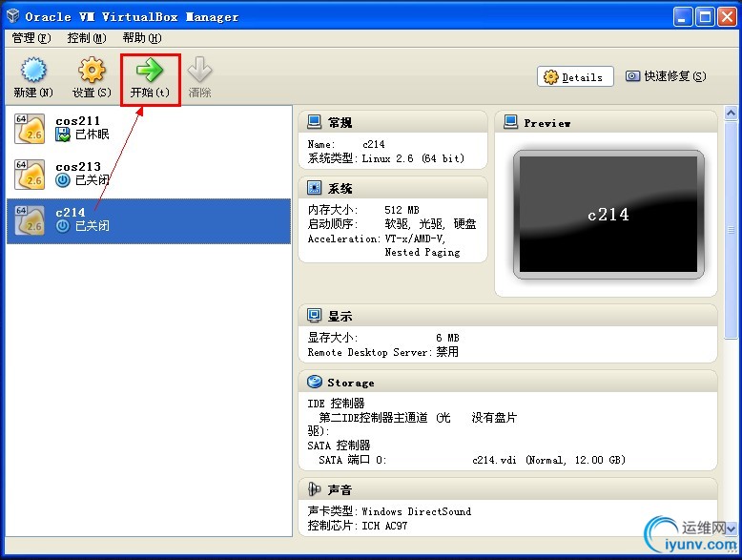Click the 'c214.vdi (Normal, 12.00 GB)' text
The image size is (742, 560).
pyautogui.click(x=549, y=460)
